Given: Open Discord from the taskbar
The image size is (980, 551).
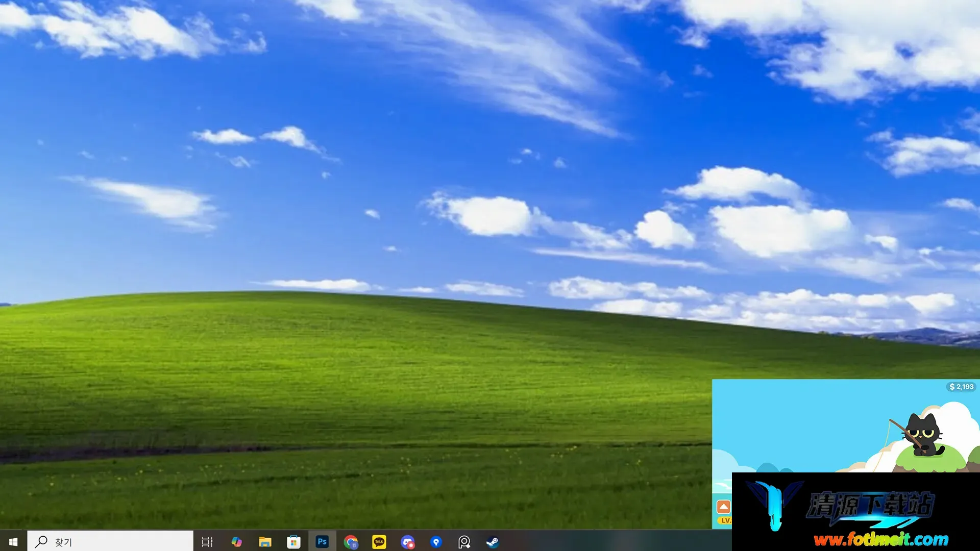Looking at the screenshot, I should (408, 542).
